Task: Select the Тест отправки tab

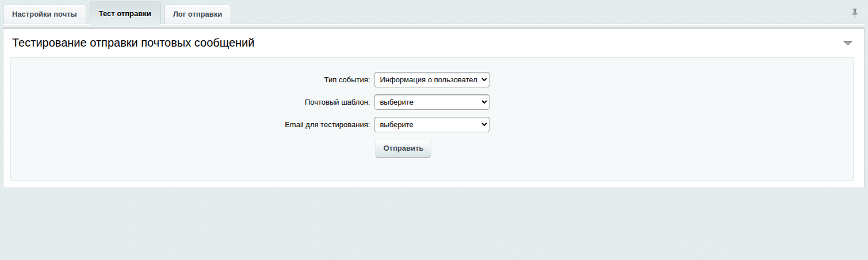Action: [125, 14]
